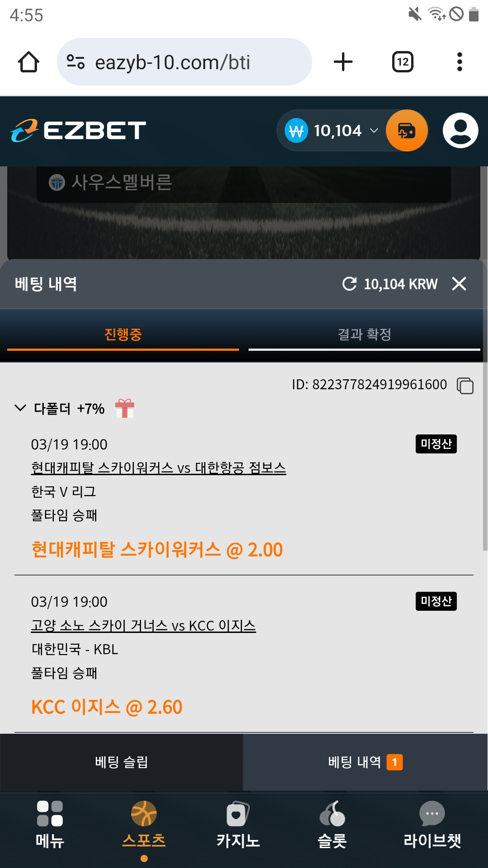
Task: Open the orange deposit wallet icon
Action: coord(407,131)
